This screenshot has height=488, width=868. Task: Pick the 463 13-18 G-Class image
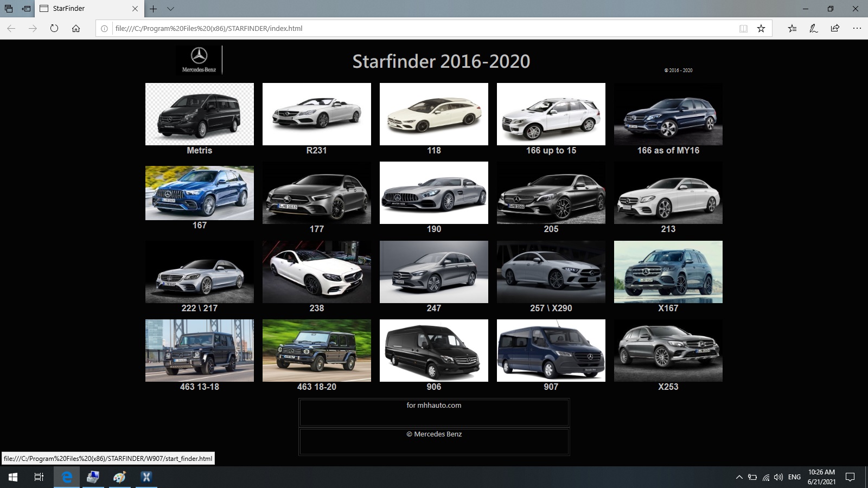[x=200, y=350]
